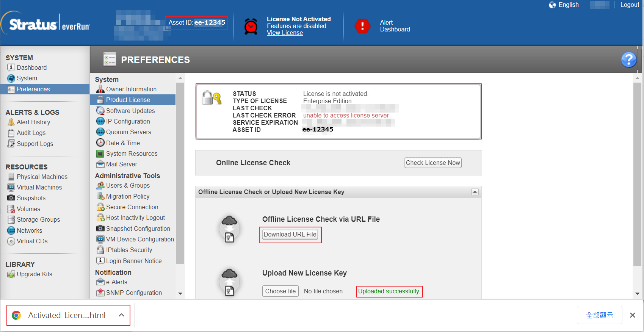Click the Owner Information person icon
This screenshot has height=332, width=644.
click(100, 89)
